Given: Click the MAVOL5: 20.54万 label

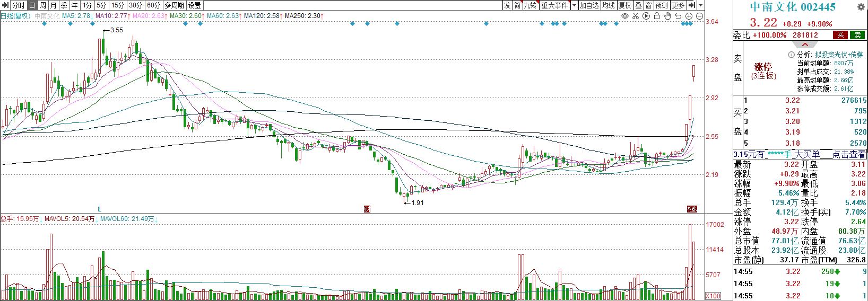Looking at the screenshot, I should [x=69, y=218].
